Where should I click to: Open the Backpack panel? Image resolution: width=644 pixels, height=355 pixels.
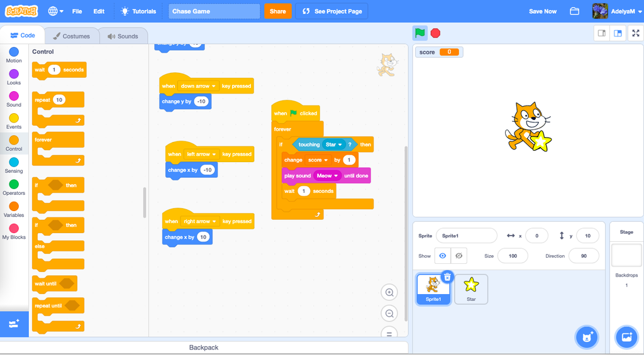click(x=204, y=347)
